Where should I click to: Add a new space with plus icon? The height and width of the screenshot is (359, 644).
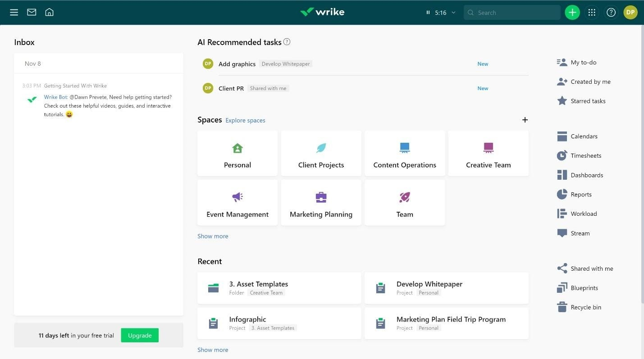click(525, 120)
